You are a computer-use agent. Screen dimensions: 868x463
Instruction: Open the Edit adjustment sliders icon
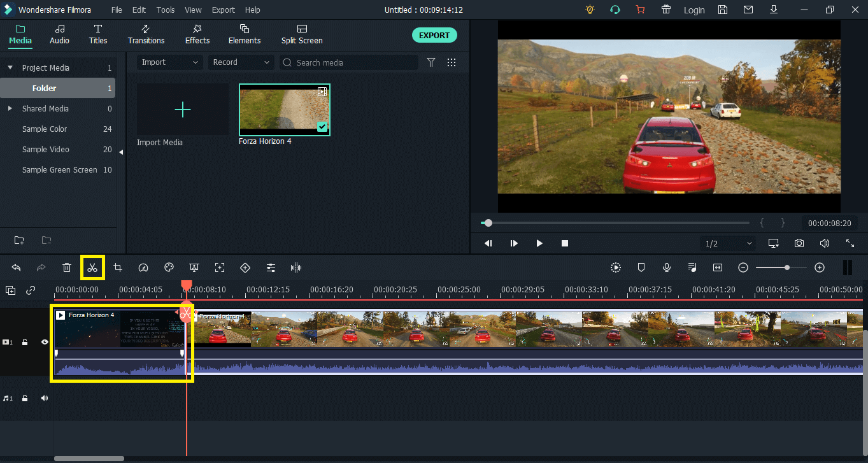271,267
